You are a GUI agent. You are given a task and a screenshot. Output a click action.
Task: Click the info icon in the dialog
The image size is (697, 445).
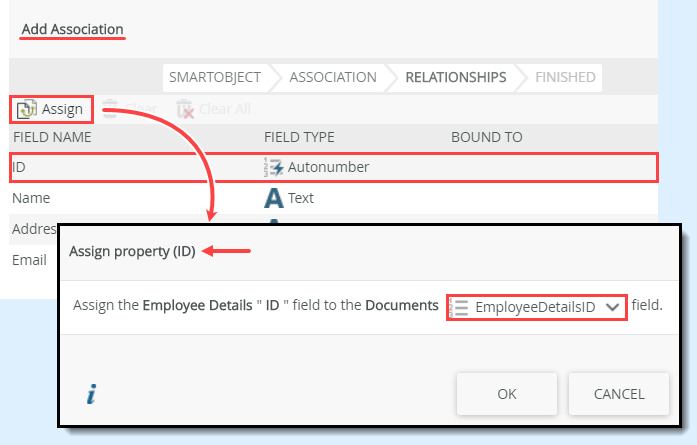click(91, 394)
